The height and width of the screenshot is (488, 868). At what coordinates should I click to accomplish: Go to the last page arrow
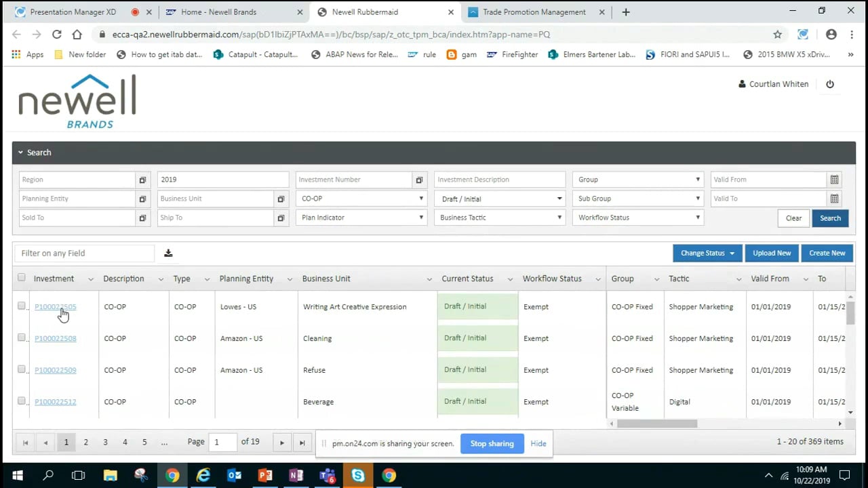coord(302,443)
